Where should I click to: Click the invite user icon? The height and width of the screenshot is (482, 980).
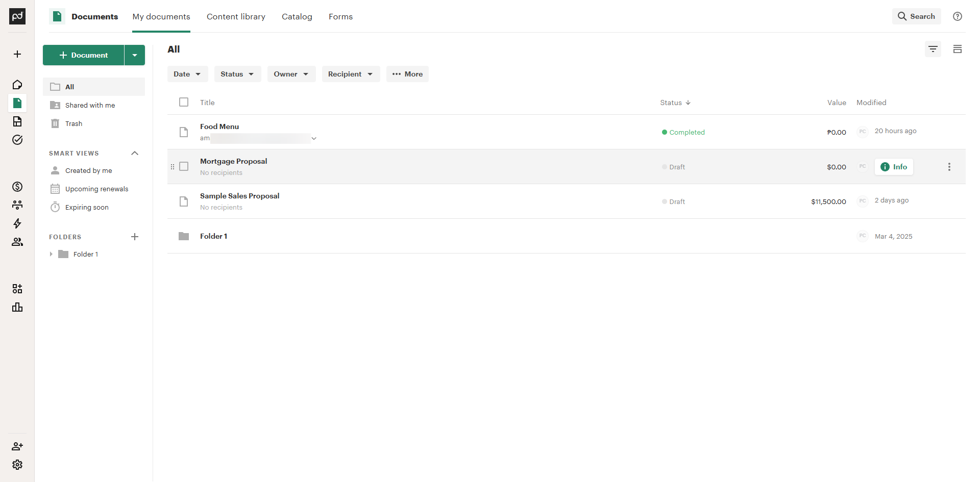tap(17, 446)
